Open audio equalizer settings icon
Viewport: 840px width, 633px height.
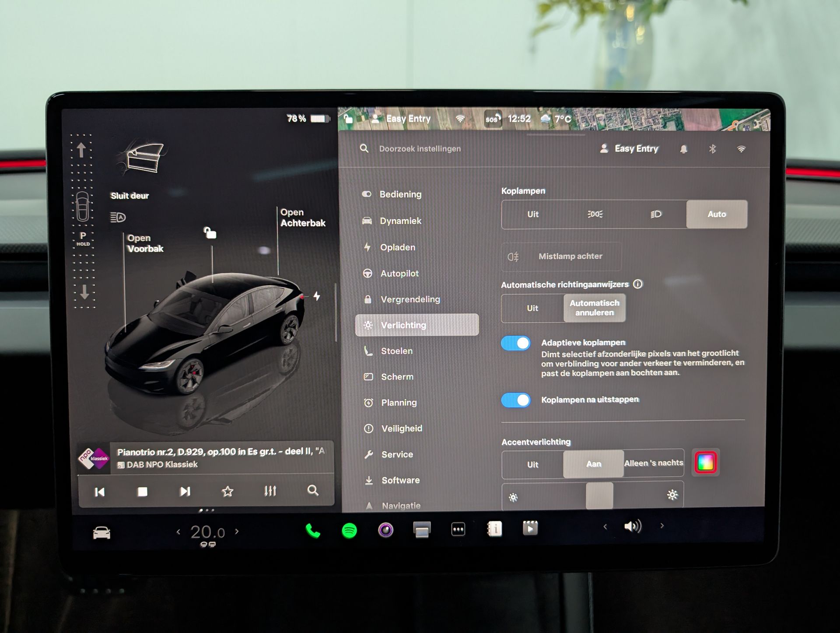(x=270, y=491)
